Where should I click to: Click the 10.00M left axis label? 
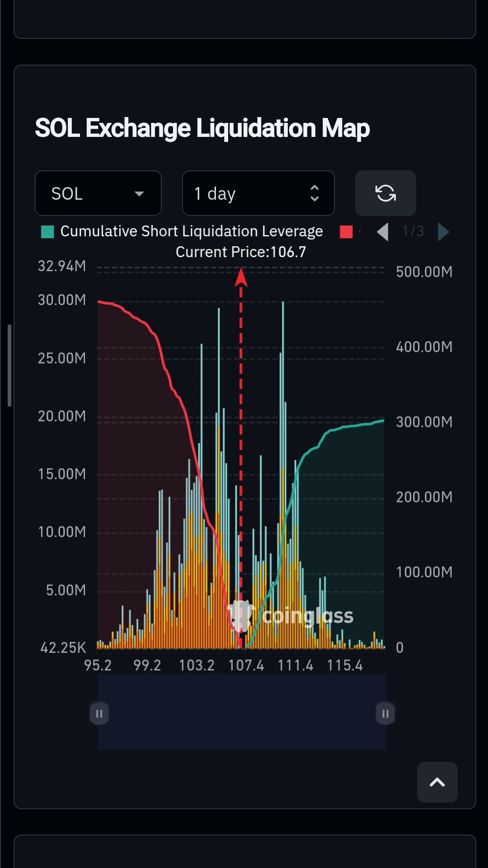coord(62,532)
